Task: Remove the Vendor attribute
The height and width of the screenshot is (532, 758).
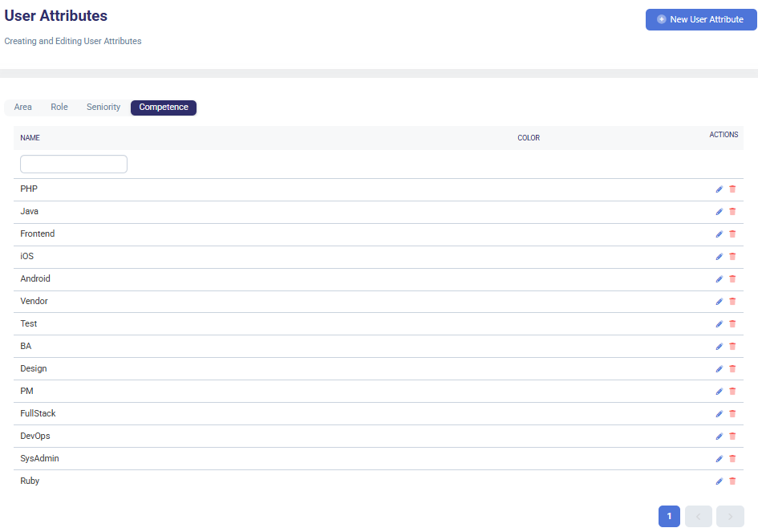Action: [732, 302]
